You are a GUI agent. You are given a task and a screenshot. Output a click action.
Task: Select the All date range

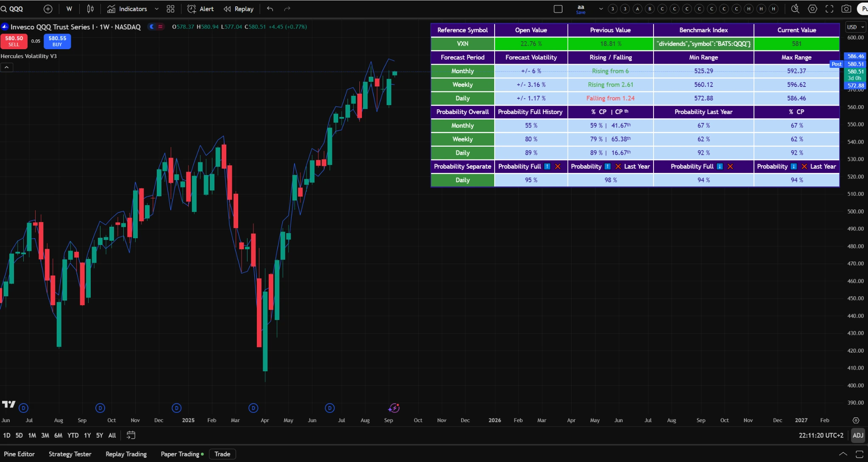pos(112,435)
